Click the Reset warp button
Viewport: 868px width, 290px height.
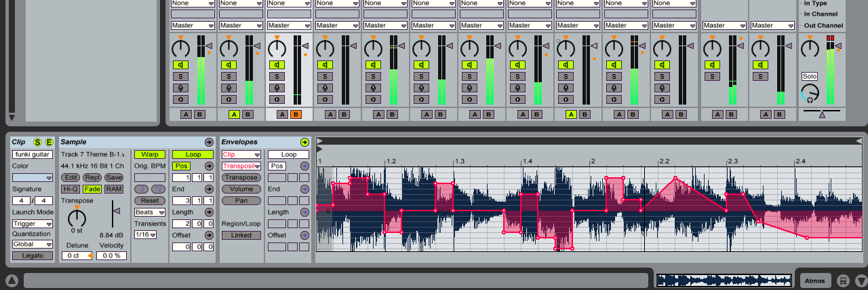pyautogui.click(x=149, y=200)
